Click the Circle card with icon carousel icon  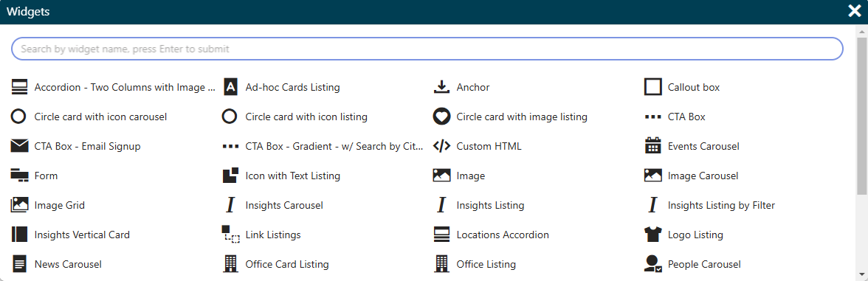19,117
